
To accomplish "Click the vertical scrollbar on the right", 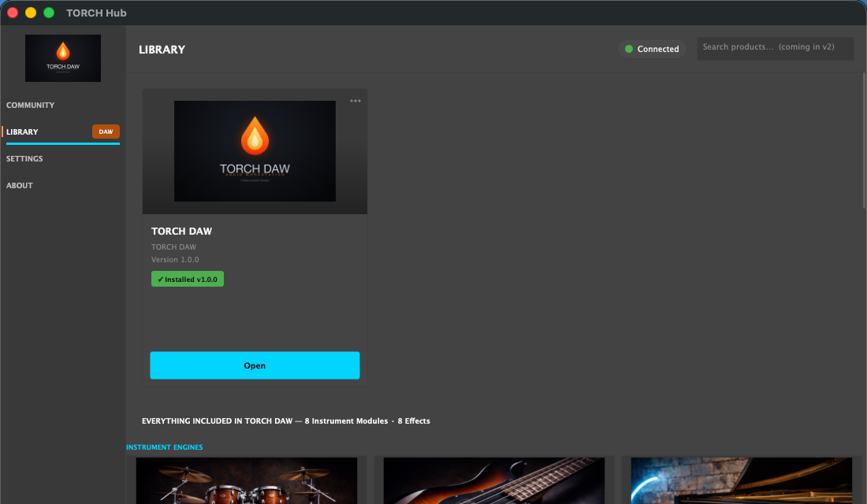I will tap(864, 141).
